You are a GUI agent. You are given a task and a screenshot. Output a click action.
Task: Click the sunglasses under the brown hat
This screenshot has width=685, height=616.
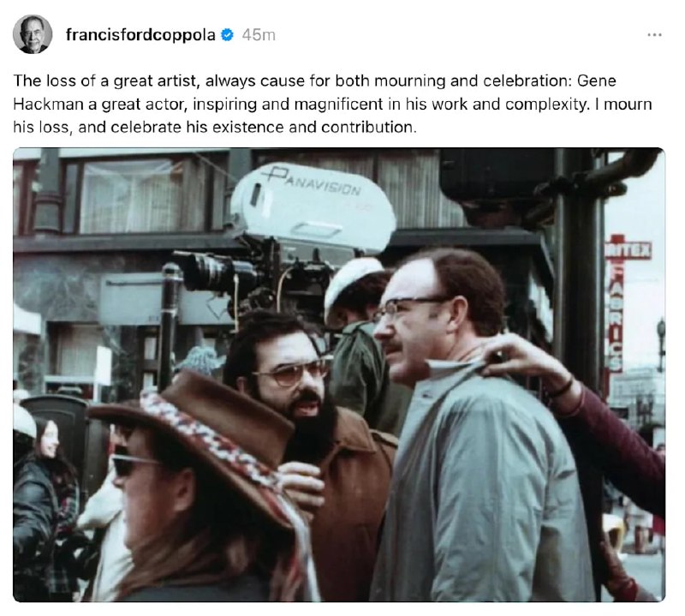pos(135,464)
